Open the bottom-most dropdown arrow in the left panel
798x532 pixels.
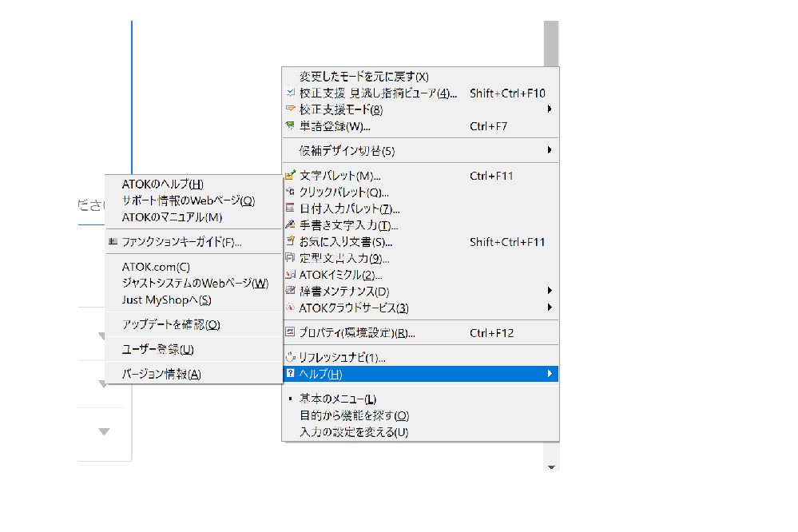point(104,431)
